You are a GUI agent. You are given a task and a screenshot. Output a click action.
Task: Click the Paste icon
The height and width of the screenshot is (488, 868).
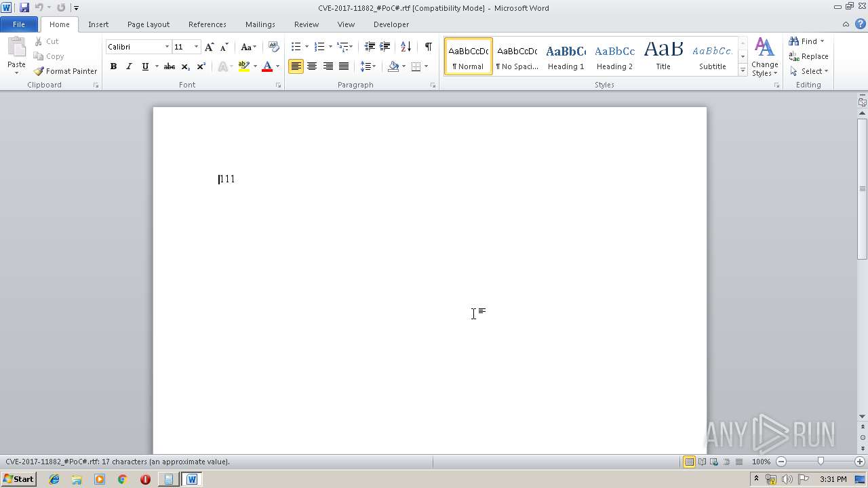[16, 48]
